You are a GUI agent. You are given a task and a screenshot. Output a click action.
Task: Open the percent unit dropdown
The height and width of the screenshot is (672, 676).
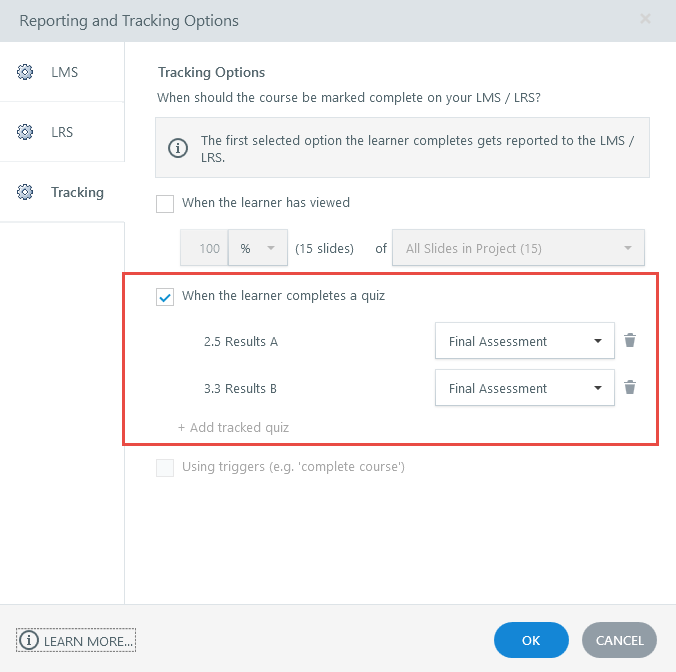click(258, 248)
